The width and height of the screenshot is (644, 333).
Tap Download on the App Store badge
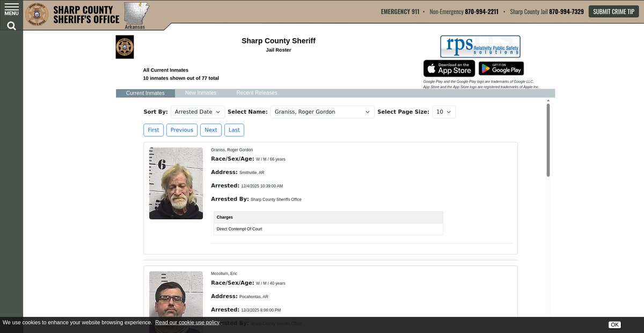coord(449,68)
